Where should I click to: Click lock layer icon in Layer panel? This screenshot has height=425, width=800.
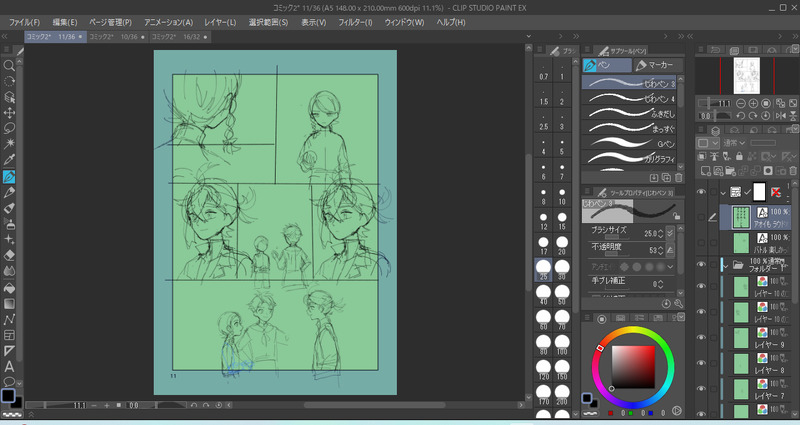[x=739, y=157]
